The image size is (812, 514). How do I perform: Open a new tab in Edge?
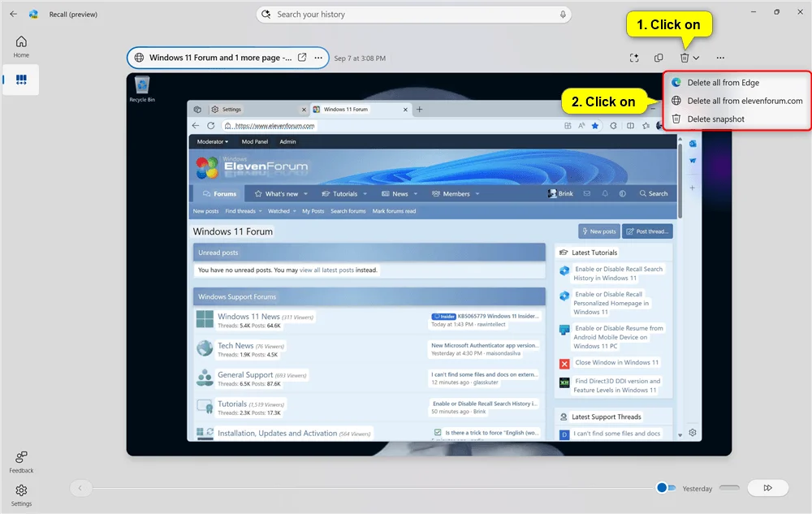[x=420, y=110]
